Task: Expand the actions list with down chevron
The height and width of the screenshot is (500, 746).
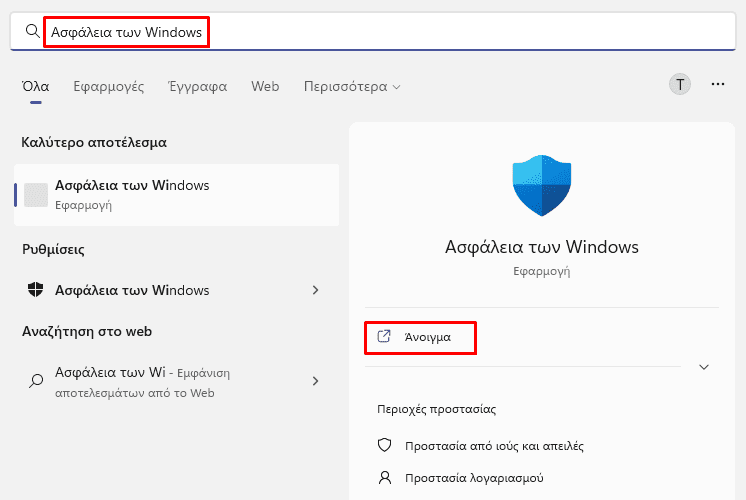Action: pyautogui.click(x=704, y=367)
